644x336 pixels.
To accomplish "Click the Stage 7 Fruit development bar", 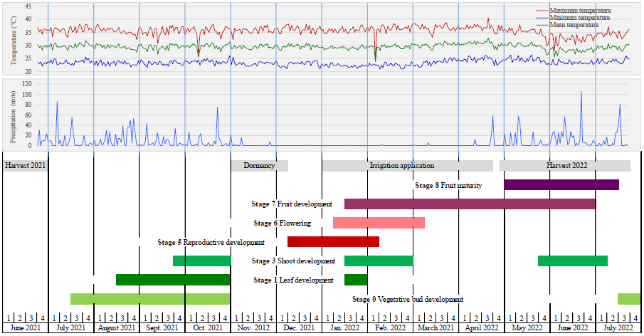I will pyautogui.click(x=470, y=204).
